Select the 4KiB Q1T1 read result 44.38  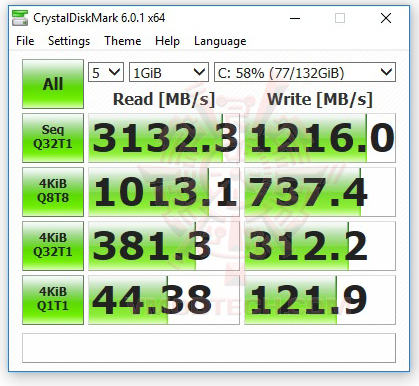click(x=164, y=300)
